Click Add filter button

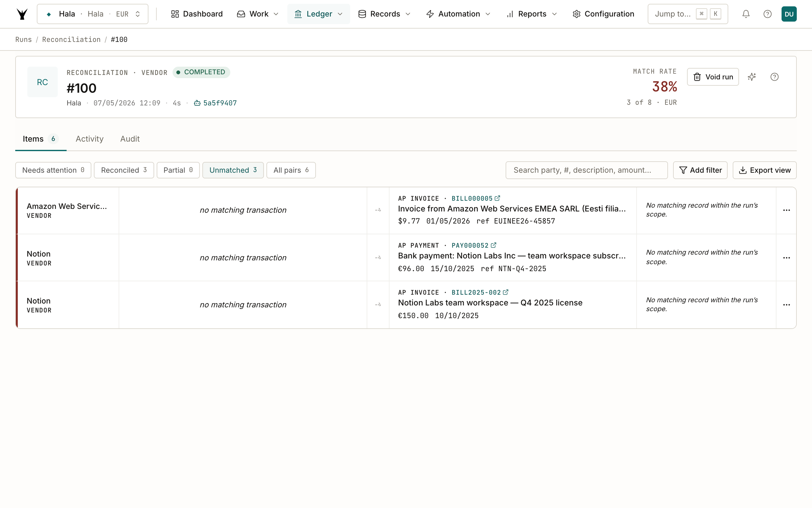coord(700,170)
